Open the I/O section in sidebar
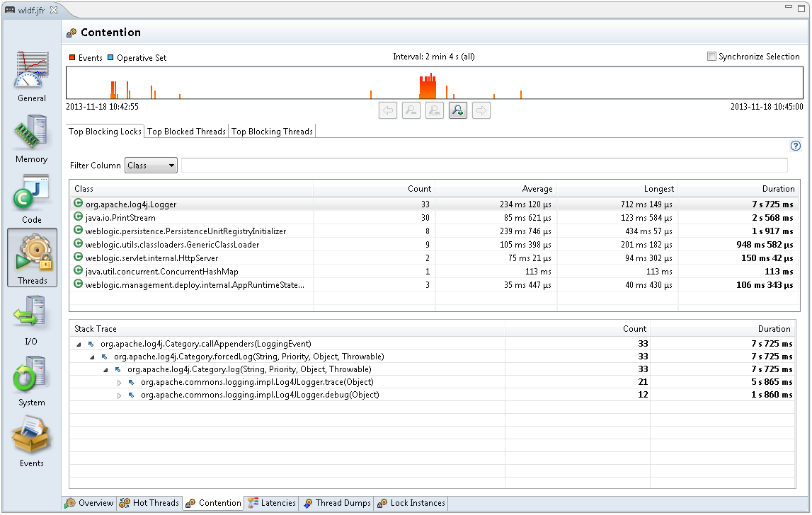 pos(32,320)
